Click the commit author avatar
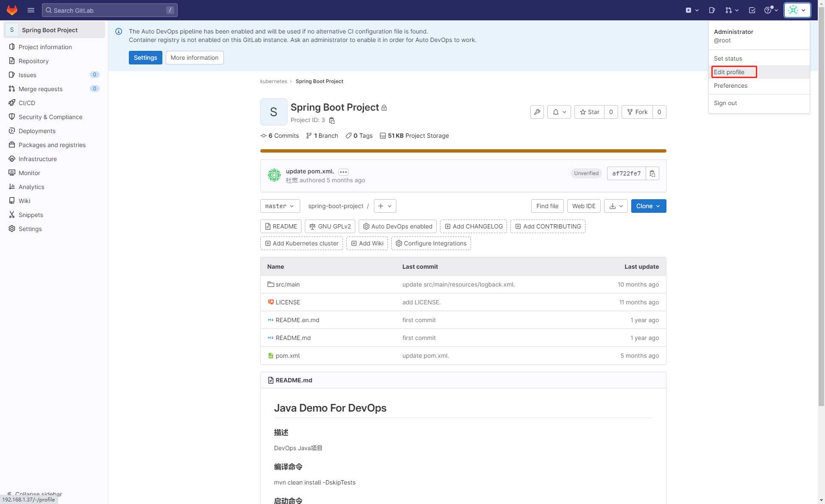 point(274,175)
